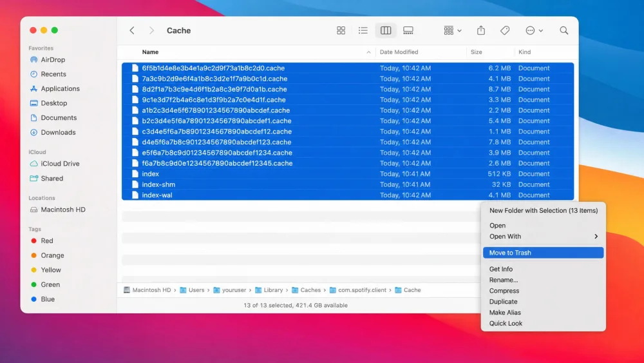Click the 6.2 MB size cell

click(x=500, y=68)
